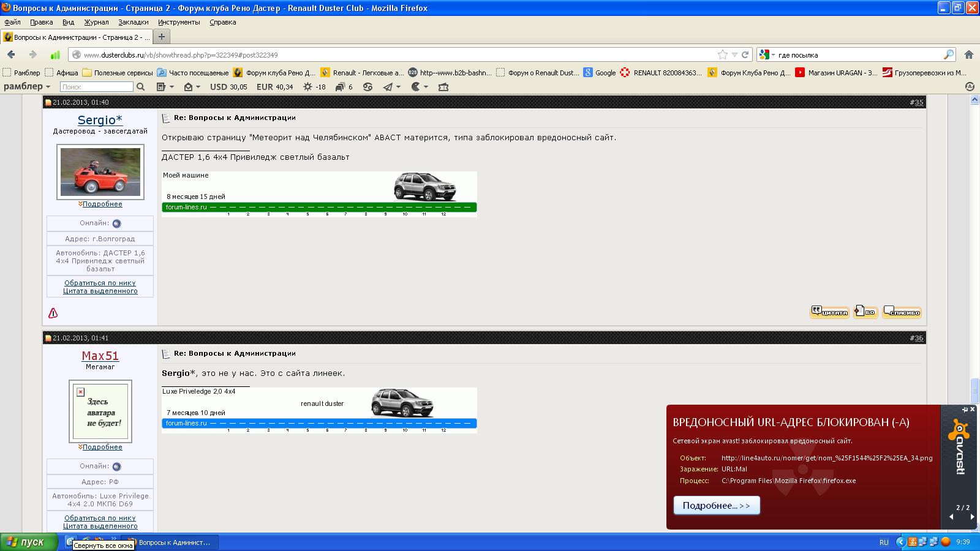Click 'Цитата выделенного' under Sergio*
The height and width of the screenshot is (551, 980).
click(100, 291)
